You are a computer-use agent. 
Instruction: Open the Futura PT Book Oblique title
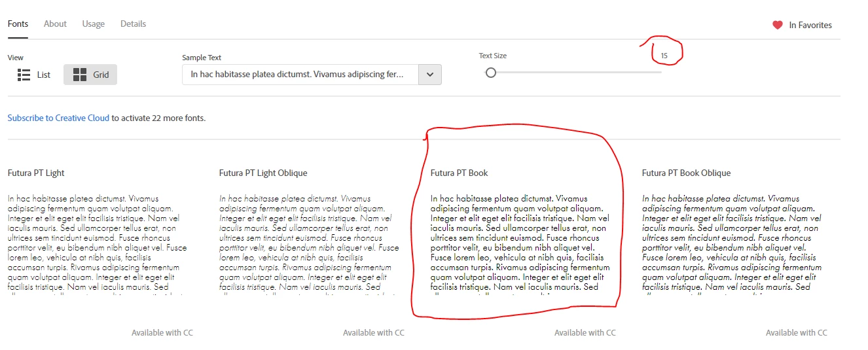[686, 173]
